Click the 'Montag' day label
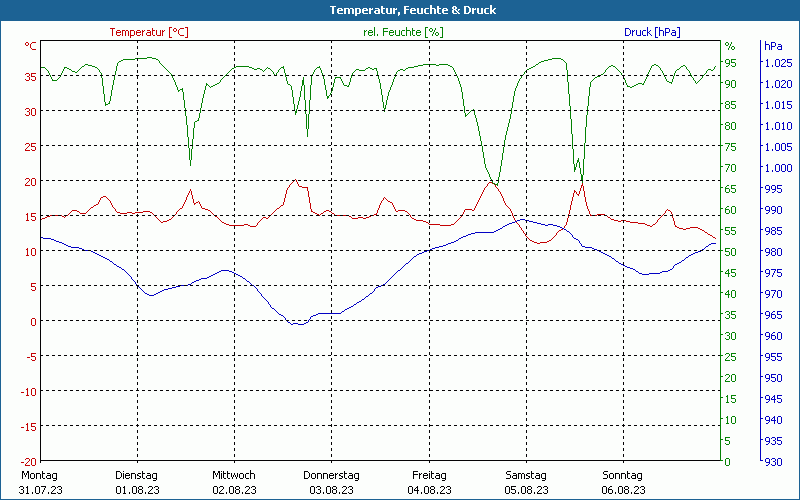The width and height of the screenshot is (800, 500). coord(39,475)
